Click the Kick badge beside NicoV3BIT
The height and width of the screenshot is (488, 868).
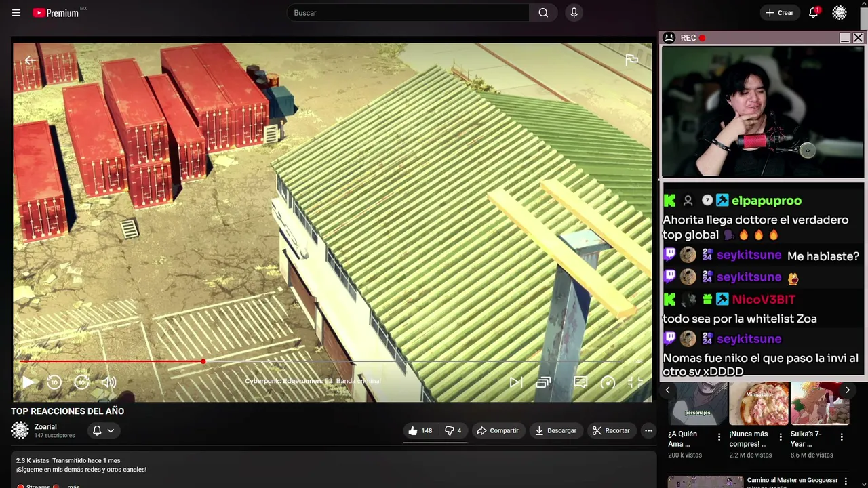669,300
